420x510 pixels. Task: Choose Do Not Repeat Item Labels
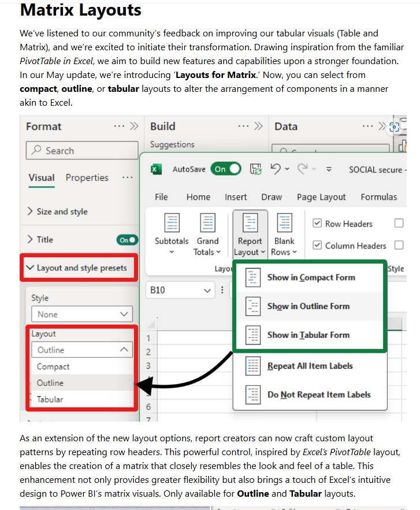310,394
